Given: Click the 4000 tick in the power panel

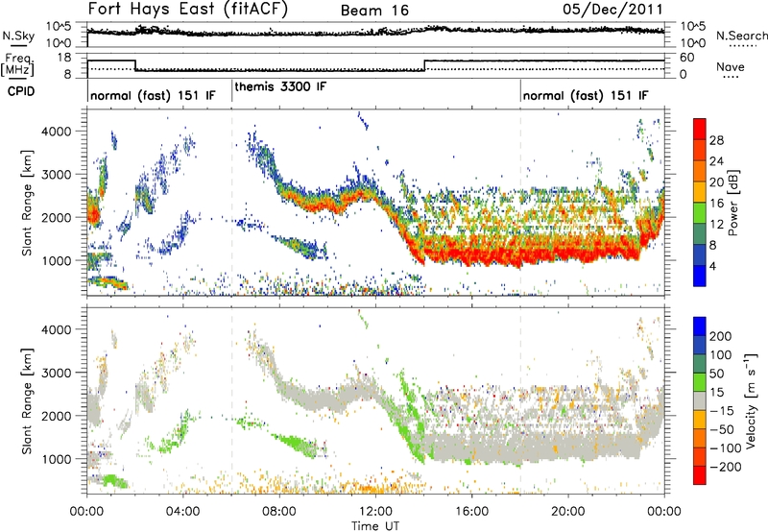Looking at the screenshot, I should (x=56, y=132).
